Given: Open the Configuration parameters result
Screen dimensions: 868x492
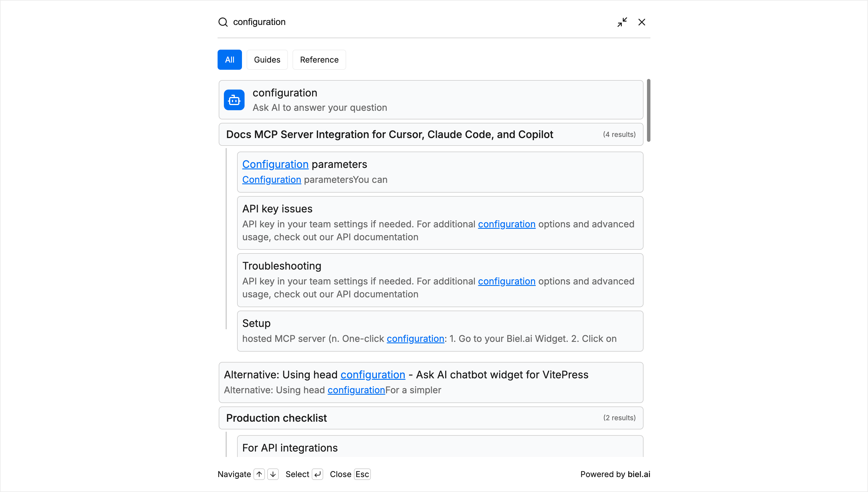Looking at the screenshot, I should coord(439,172).
